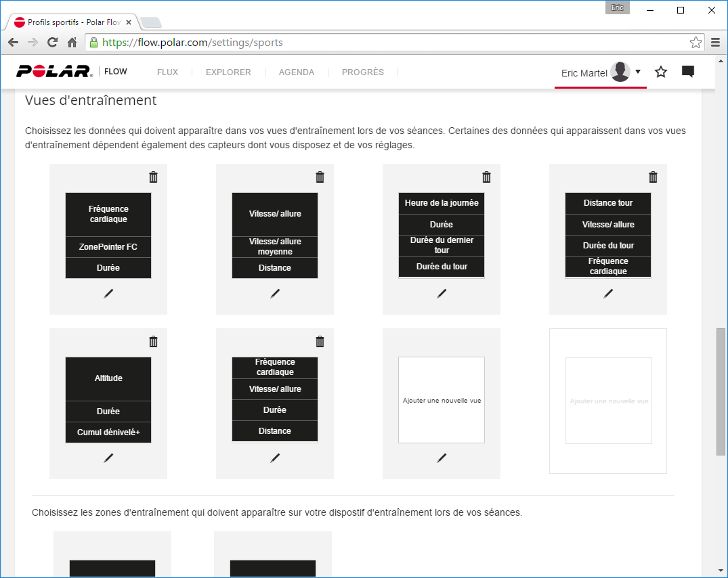
Task: Bookmark this page with the address bar star
Action: point(695,43)
